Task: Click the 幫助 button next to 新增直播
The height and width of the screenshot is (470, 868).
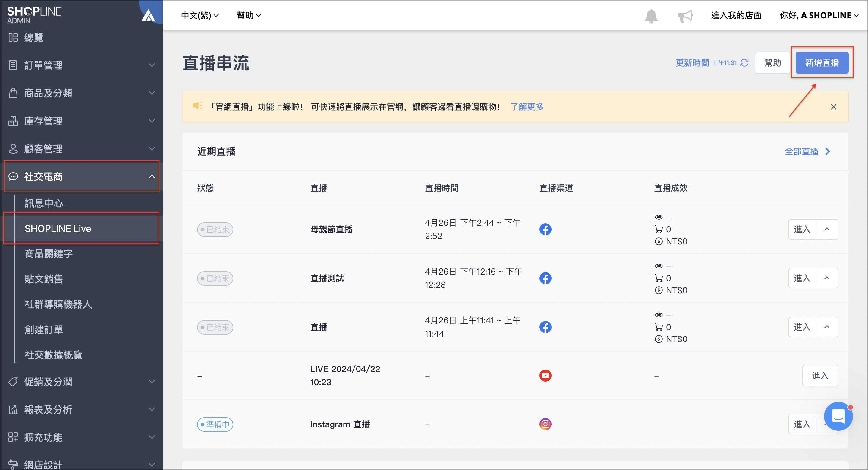Action: click(x=772, y=63)
